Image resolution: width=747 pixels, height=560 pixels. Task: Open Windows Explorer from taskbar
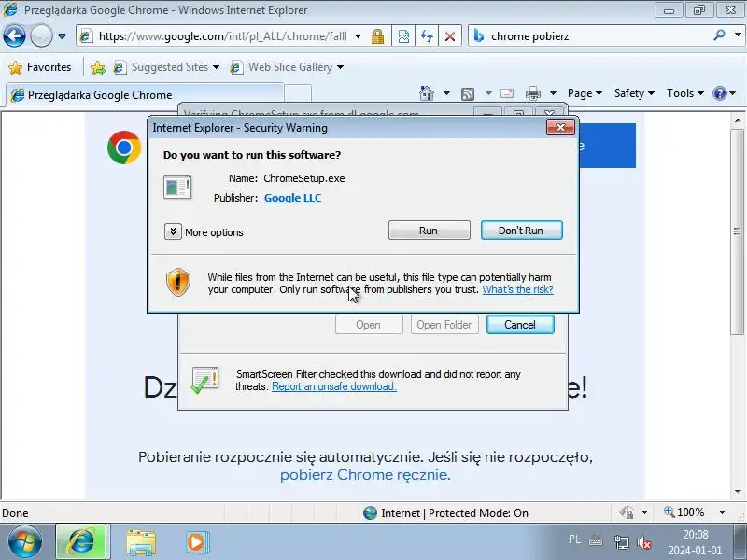click(x=141, y=543)
